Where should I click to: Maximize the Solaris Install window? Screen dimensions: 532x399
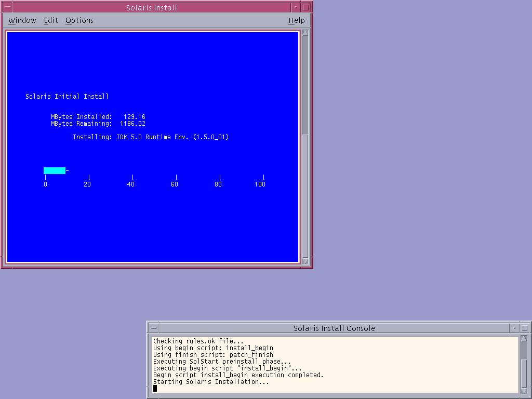tap(305, 7)
